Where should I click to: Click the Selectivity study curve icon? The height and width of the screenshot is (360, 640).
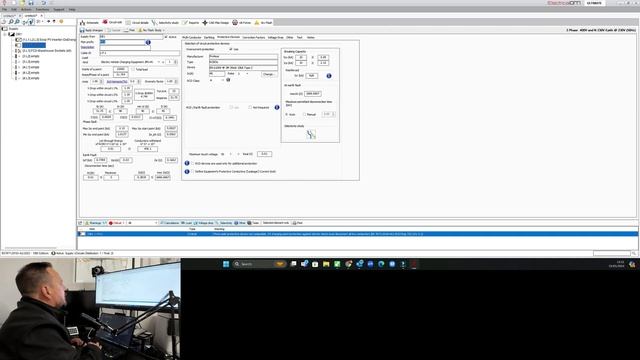(x=311, y=134)
